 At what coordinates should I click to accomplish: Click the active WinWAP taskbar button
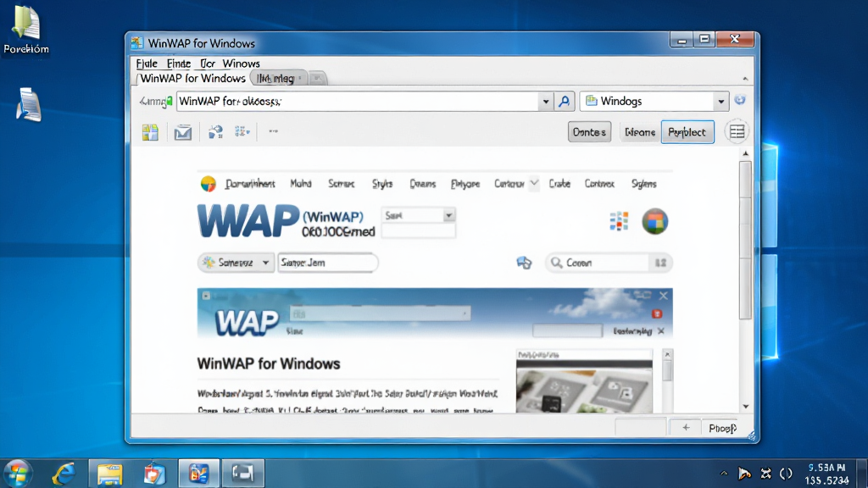pyautogui.click(x=198, y=474)
